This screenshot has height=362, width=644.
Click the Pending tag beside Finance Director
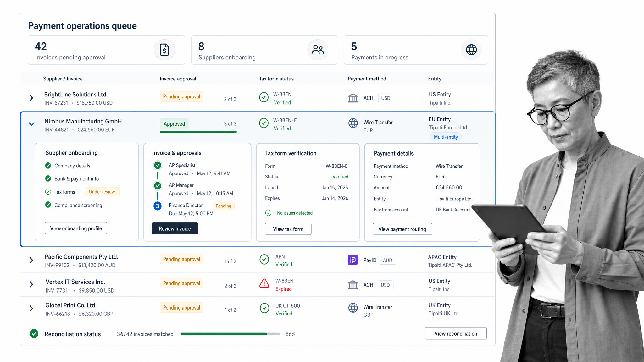click(223, 206)
